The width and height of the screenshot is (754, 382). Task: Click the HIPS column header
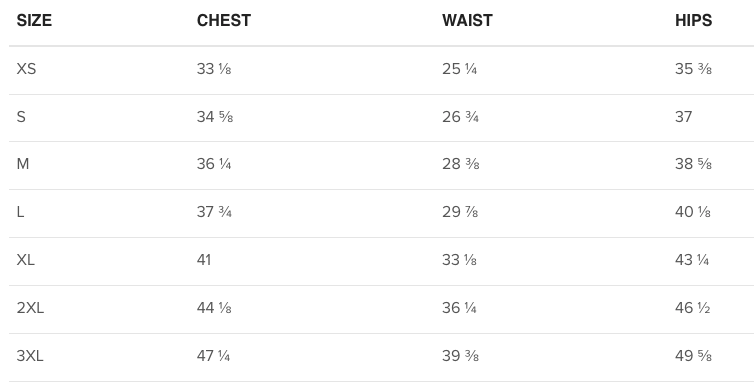coord(693,21)
